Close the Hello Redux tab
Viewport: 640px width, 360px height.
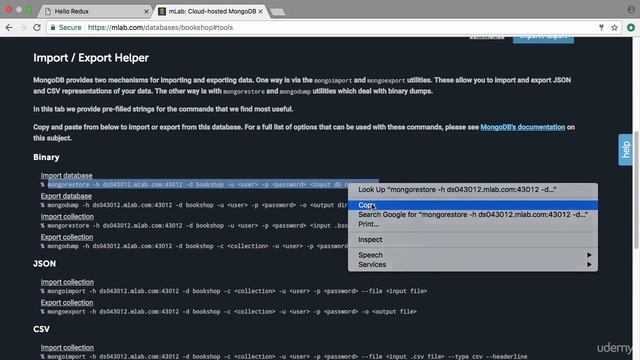point(146,11)
